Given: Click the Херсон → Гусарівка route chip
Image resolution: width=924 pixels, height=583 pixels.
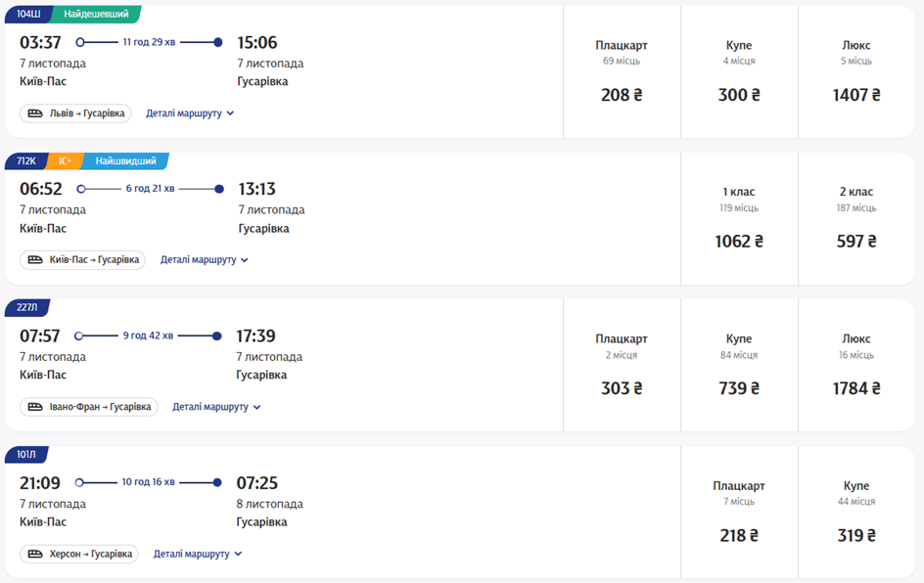Looking at the screenshot, I should [x=79, y=554].
